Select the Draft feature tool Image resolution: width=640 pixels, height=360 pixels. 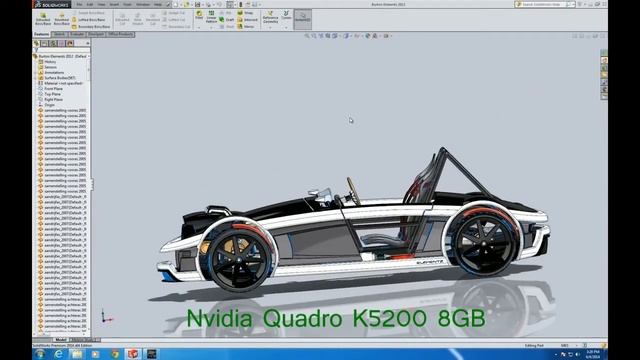[x=227, y=20]
